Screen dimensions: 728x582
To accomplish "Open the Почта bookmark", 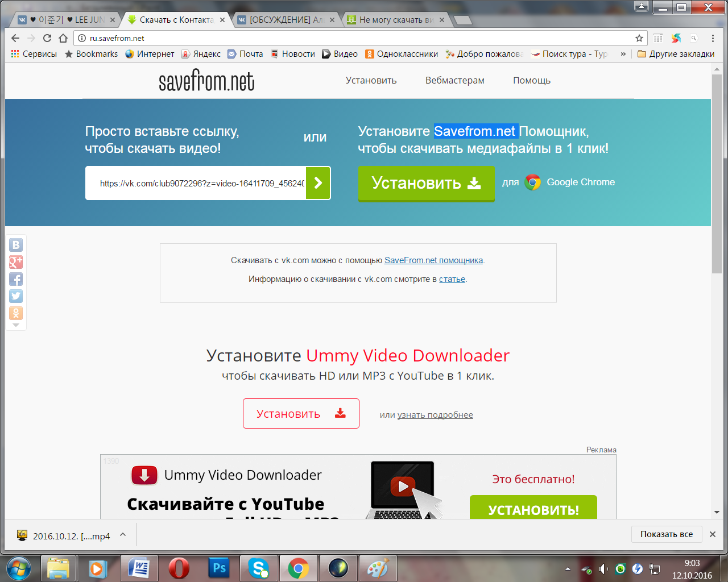I will coord(245,54).
